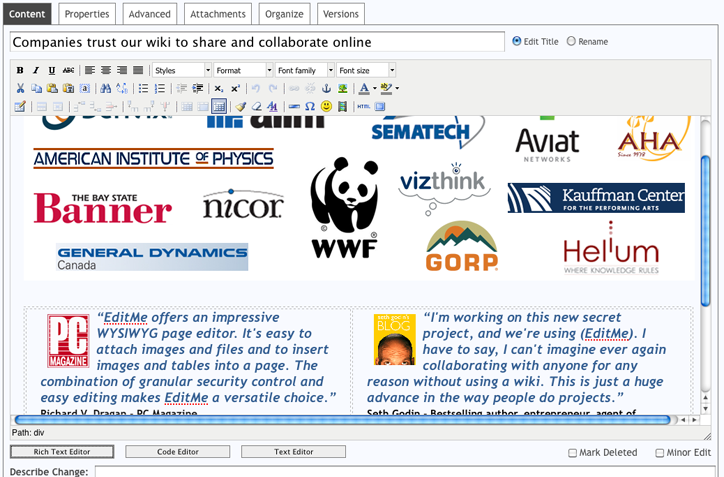
Task: Check the Minor Edit checkbox
Action: [x=660, y=453]
